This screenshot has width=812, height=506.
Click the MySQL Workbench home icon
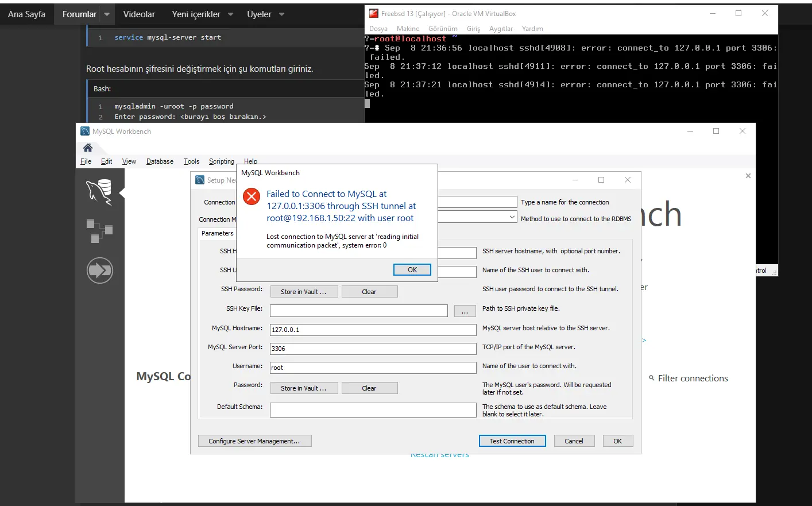tap(88, 148)
